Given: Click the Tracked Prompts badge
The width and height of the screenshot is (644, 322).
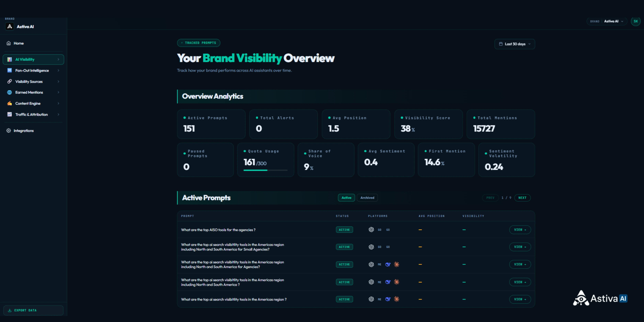Looking at the screenshot, I should pos(199,43).
